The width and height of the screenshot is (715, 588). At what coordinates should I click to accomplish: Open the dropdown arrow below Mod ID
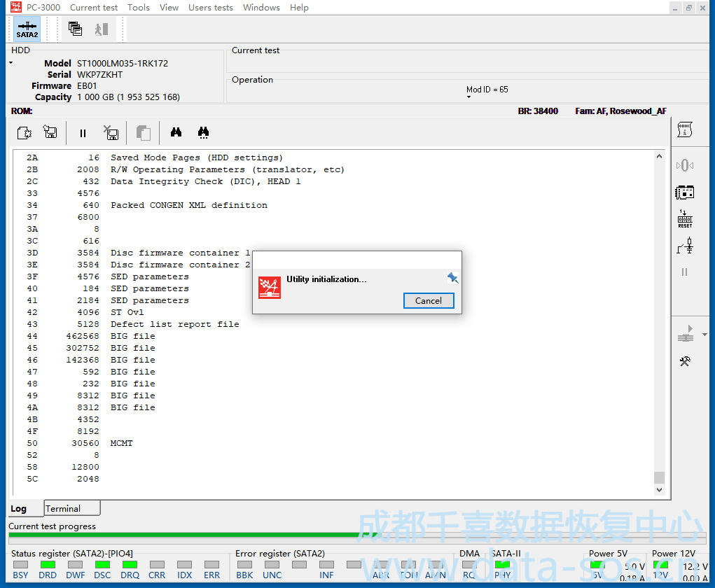[469, 97]
